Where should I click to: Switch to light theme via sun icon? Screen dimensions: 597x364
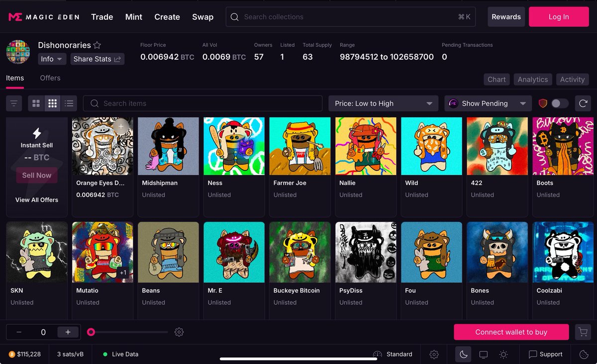[503, 354]
